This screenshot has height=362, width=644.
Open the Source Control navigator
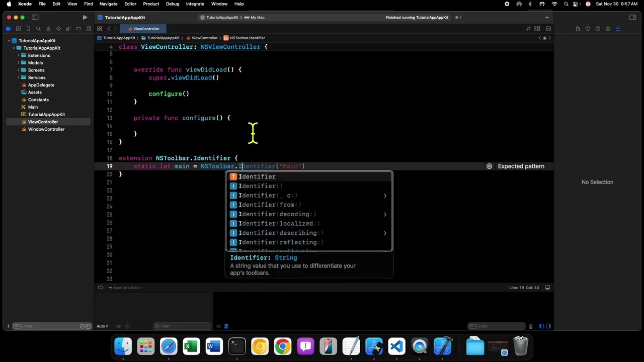pyautogui.click(x=18, y=29)
